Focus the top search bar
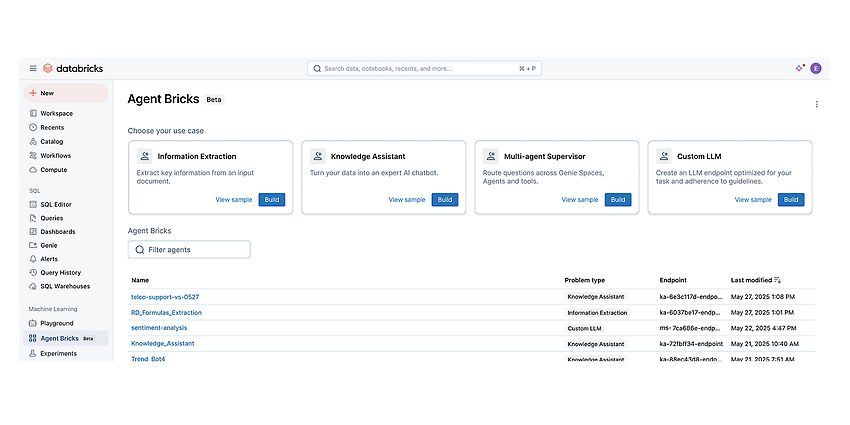 [424, 68]
